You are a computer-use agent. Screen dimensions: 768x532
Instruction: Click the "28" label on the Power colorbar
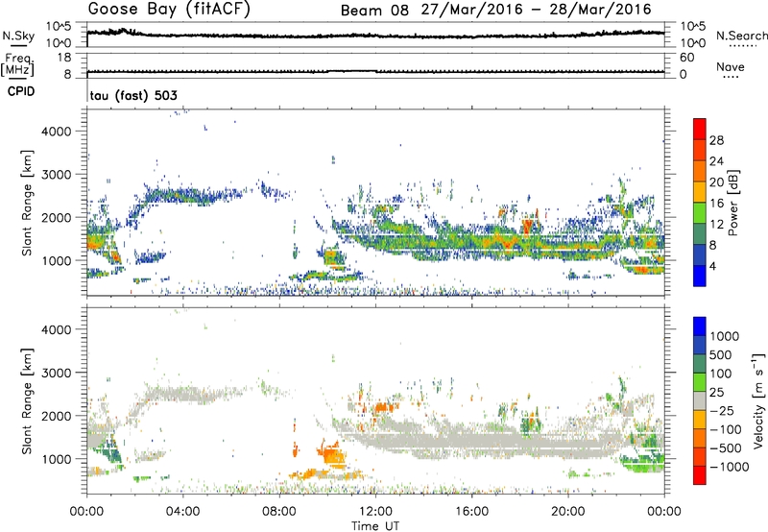(x=716, y=140)
